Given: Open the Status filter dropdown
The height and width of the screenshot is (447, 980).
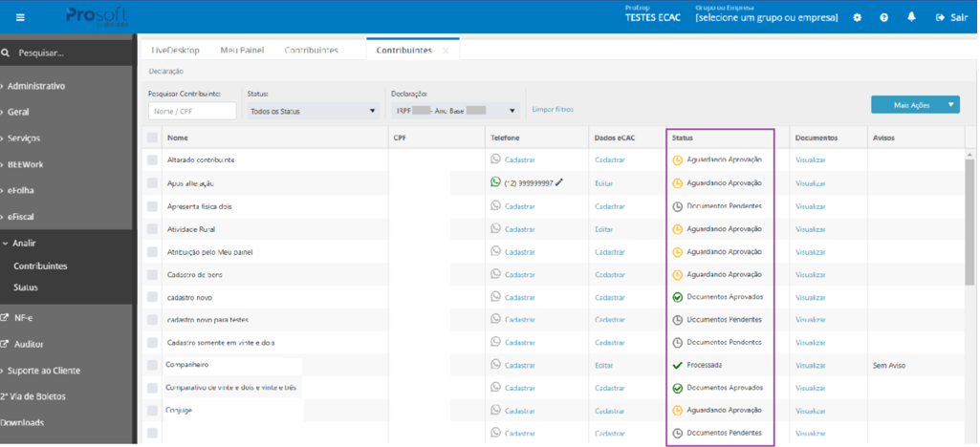Looking at the screenshot, I should click(x=313, y=111).
